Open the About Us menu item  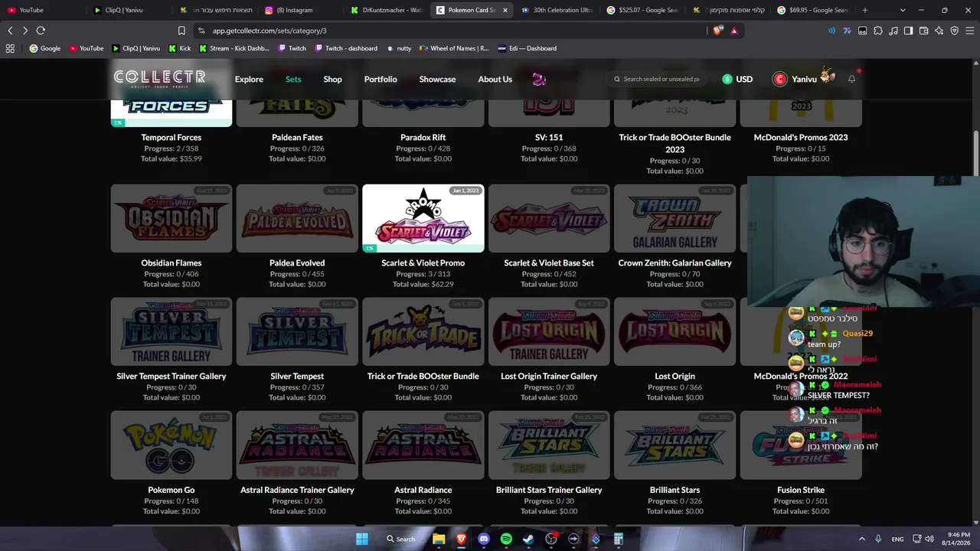[495, 80]
